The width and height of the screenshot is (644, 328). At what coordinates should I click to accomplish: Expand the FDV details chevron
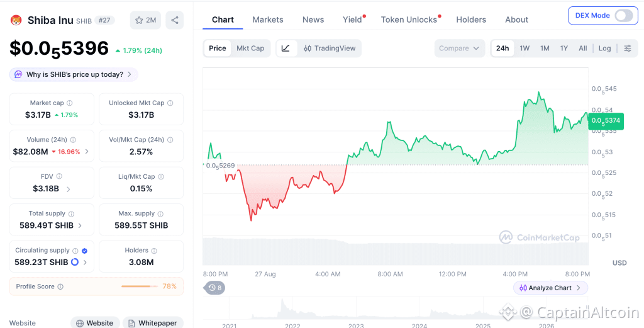[68, 189]
